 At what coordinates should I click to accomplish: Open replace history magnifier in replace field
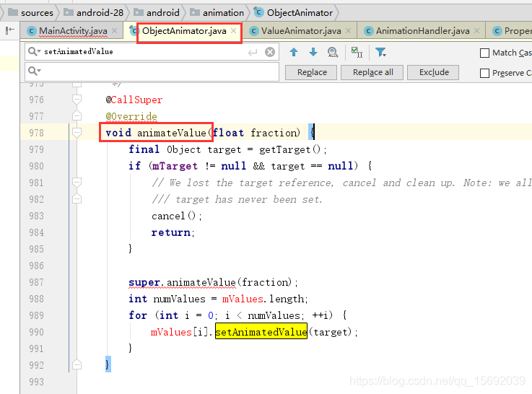click(x=34, y=71)
